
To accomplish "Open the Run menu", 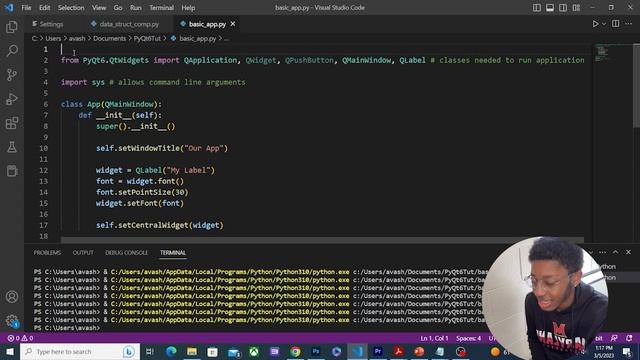I will click(x=136, y=8).
